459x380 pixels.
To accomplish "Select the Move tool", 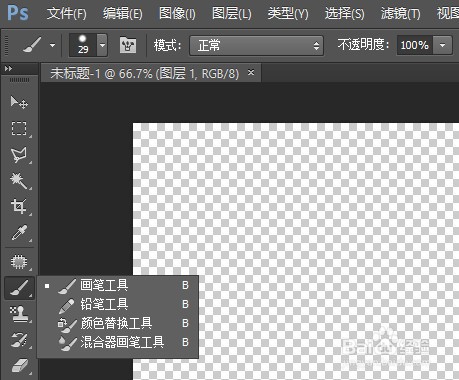I will (19, 102).
